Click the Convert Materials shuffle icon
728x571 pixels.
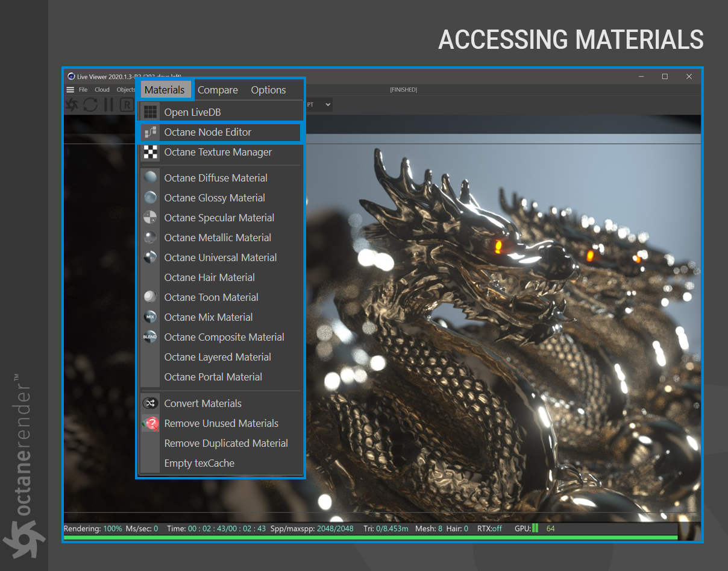tap(151, 403)
